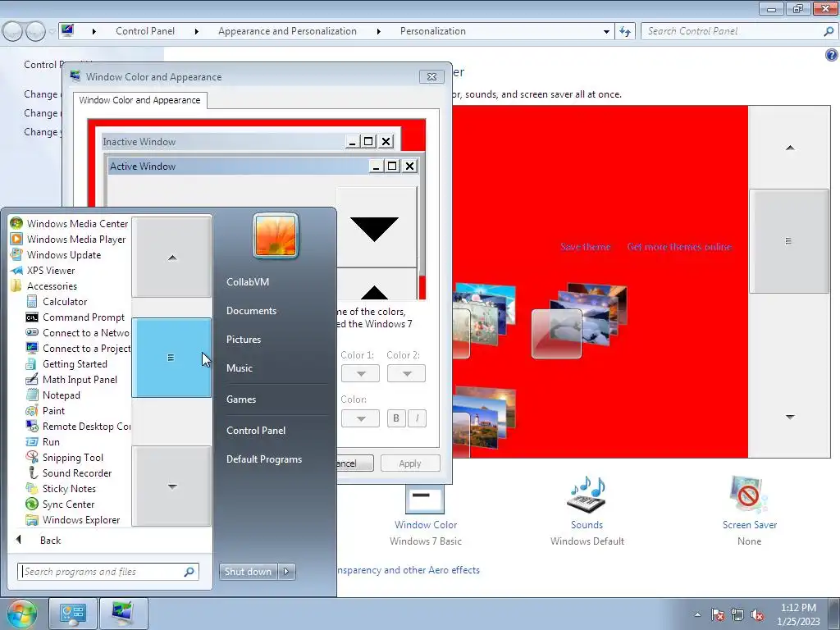Open Command Prompt

pyautogui.click(x=75, y=317)
